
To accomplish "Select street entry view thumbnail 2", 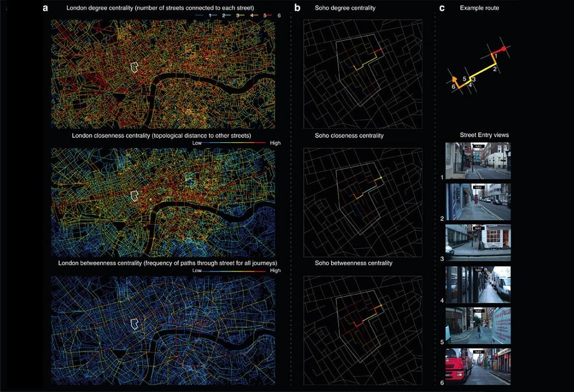I will (478, 201).
